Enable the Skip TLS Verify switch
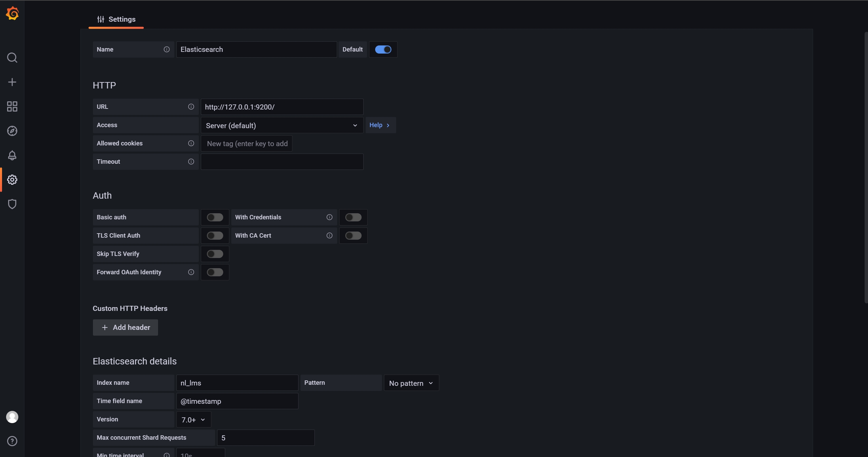The height and width of the screenshot is (457, 868). [215, 254]
